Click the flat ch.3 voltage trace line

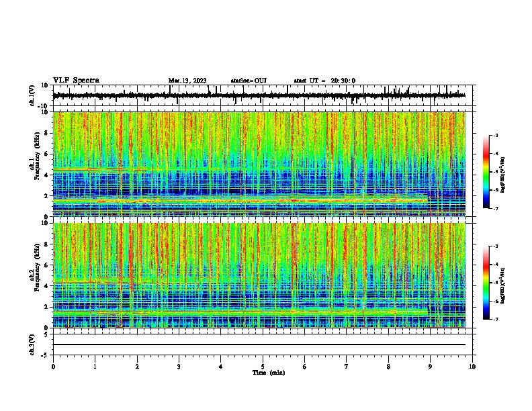259,345
